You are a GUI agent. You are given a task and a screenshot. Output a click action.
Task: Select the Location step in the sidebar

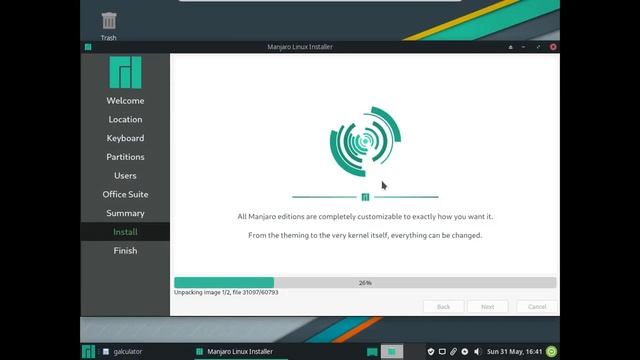tap(125, 119)
